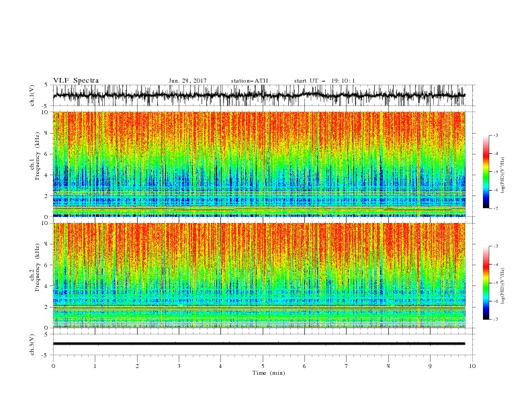Image resolution: width=532 pixels, height=411 pixels.
Task: Click tick label "5" on the time axis
Action: pos(263,366)
